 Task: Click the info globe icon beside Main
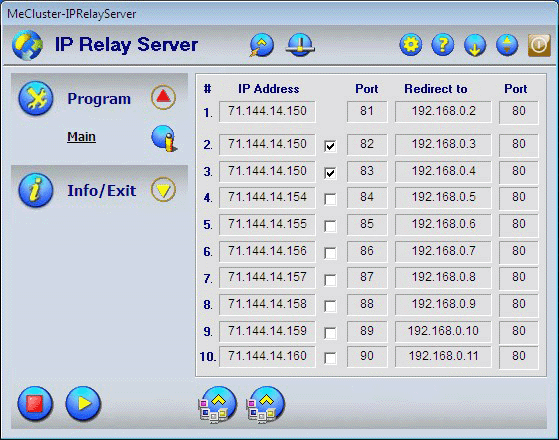[x=164, y=138]
